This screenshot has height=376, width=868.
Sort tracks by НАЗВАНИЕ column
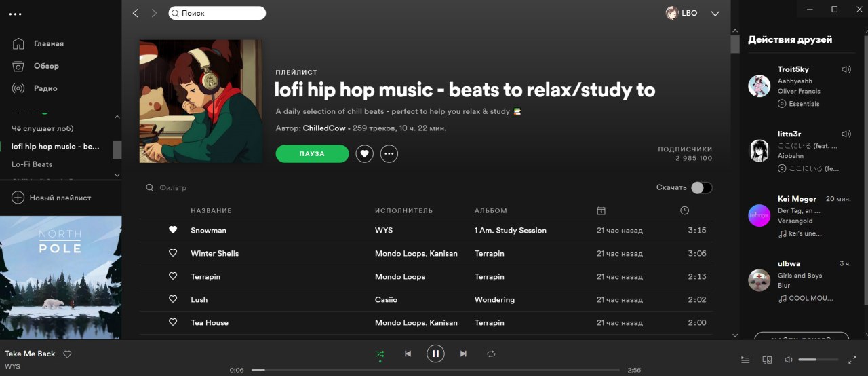pos(211,211)
